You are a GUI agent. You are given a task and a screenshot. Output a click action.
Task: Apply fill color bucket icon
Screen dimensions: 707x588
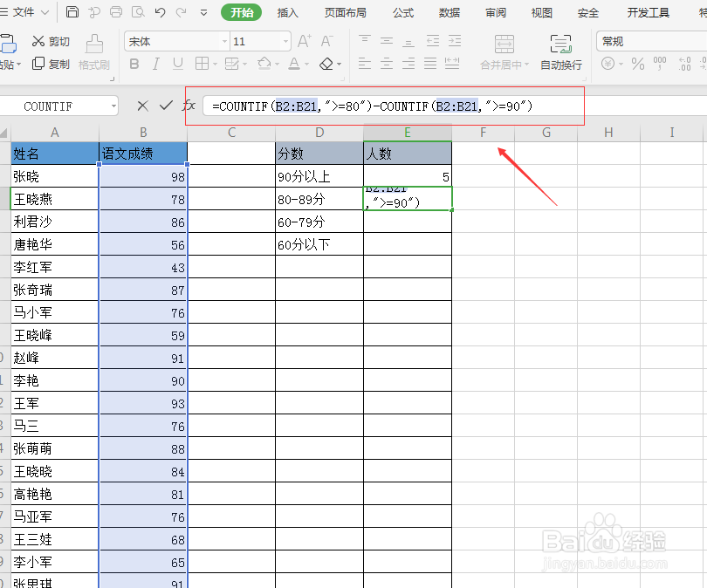point(264,64)
